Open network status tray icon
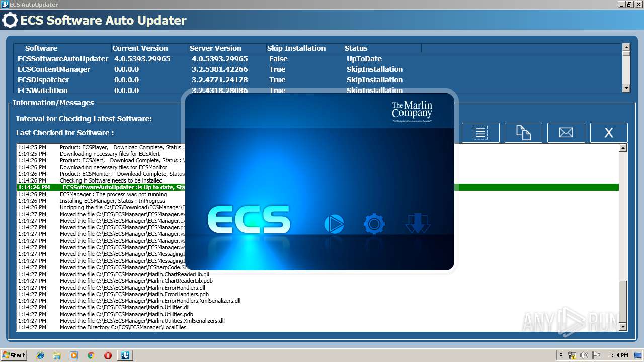This screenshot has height=362, width=644. pos(572,355)
